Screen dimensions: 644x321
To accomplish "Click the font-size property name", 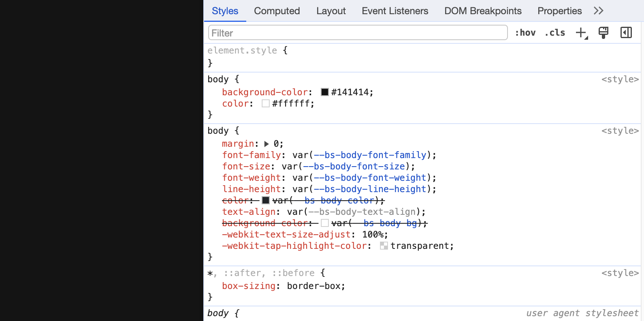I will pos(246,167).
